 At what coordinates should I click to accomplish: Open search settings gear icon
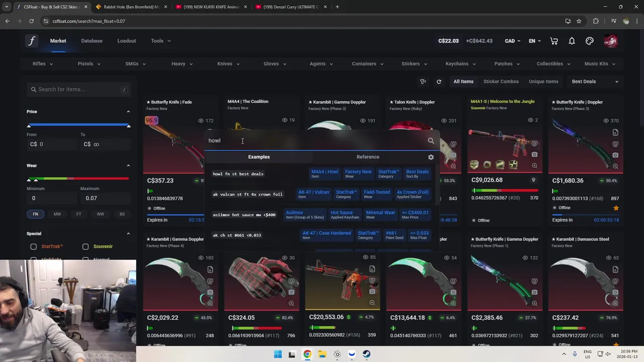[x=431, y=157]
